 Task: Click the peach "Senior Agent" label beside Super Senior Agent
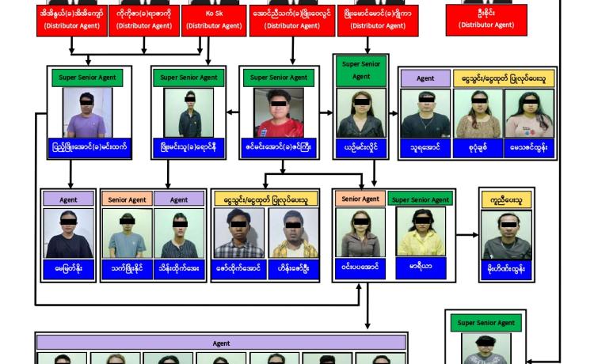click(360, 199)
